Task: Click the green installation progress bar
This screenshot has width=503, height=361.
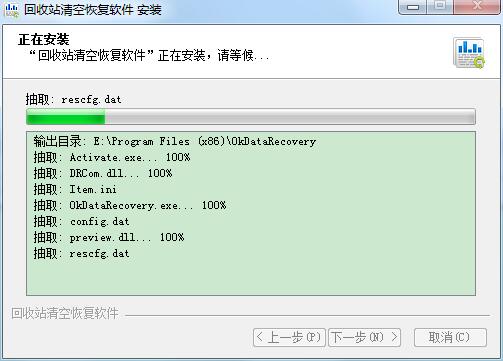Action: pyautogui.click(x=251, y=117)
